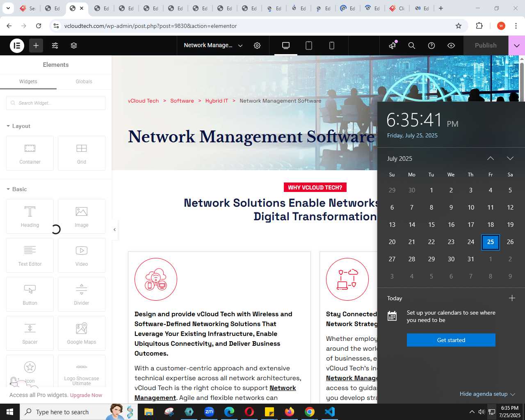Select July 25 in the calendar

point(491,242)
